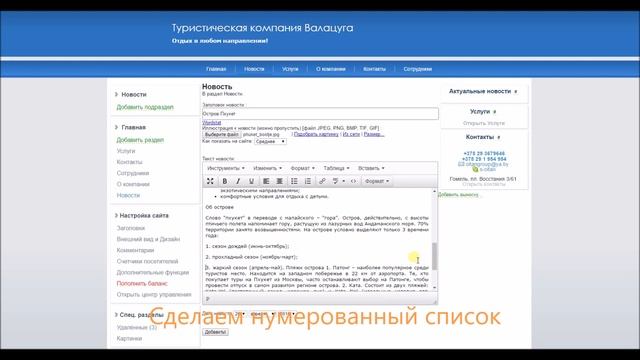Click the Выберите файл button
The image size is (640, 360).
tap(222, 134)
